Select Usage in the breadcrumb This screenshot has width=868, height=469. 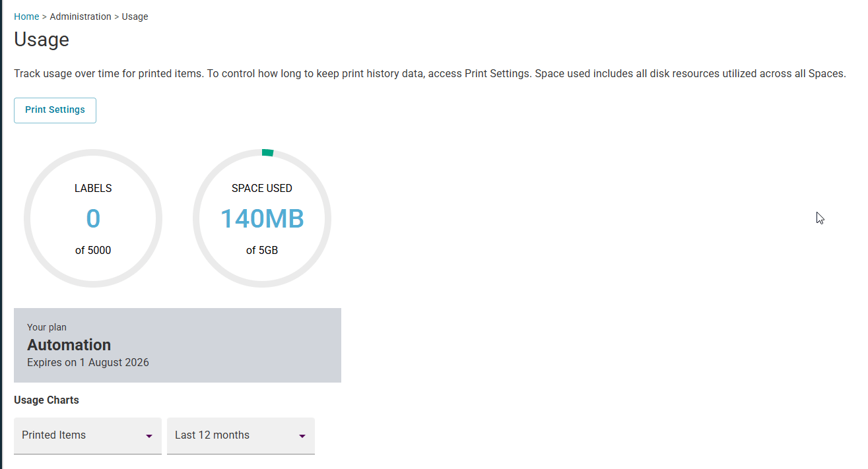(135, 16)
